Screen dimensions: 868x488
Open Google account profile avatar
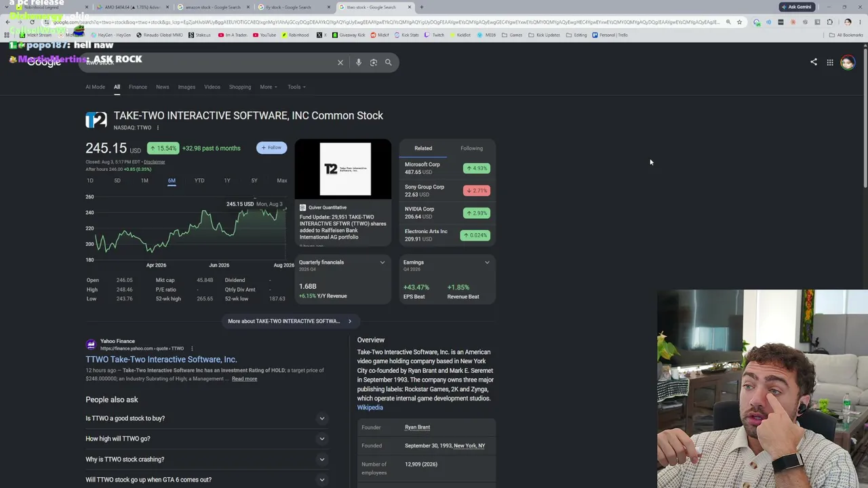coord(848,62)
